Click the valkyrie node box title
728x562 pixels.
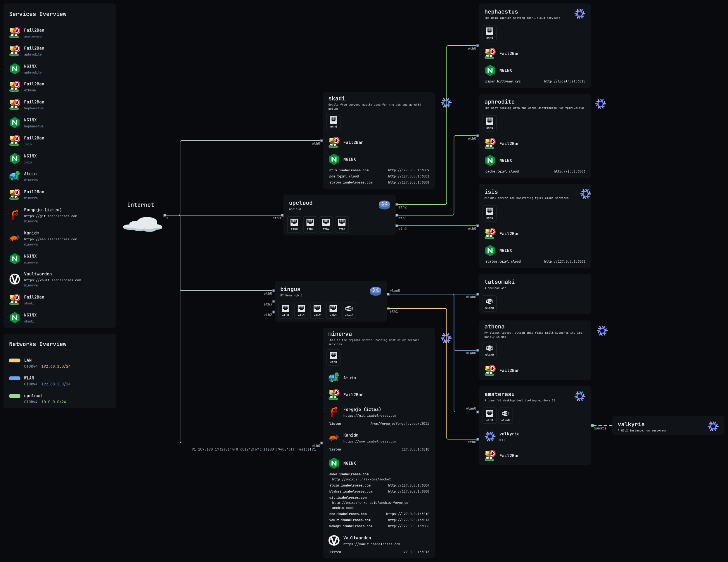click(631, 424)
